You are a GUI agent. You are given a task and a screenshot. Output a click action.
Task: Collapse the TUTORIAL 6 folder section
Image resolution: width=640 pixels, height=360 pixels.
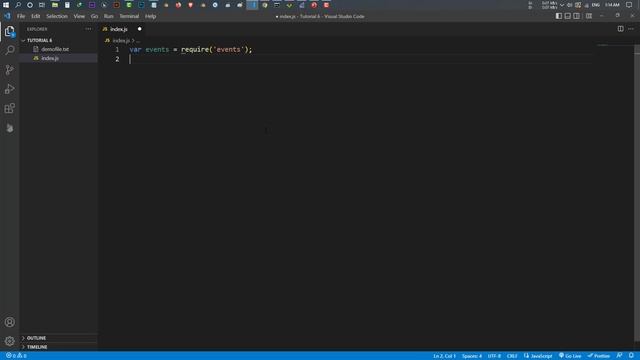(x=58, y=40)
